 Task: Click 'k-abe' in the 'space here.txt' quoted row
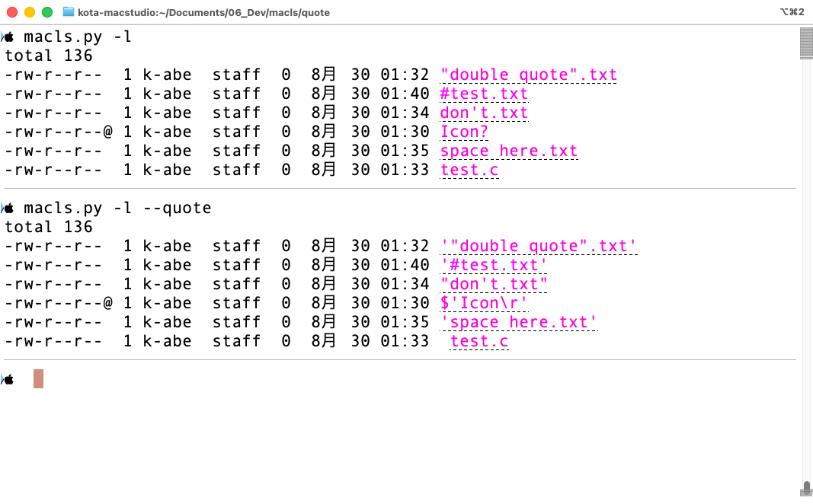[x=167, y=323]
